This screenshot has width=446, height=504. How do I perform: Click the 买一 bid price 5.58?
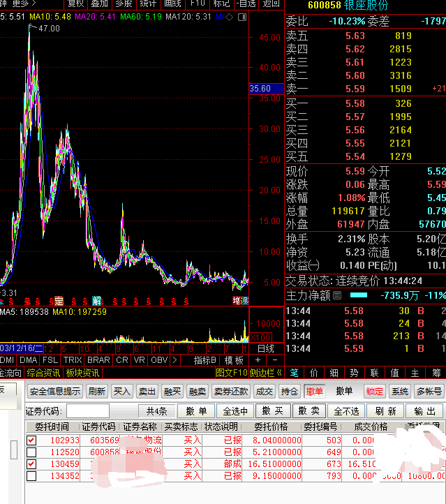click(x=355, y=103)
